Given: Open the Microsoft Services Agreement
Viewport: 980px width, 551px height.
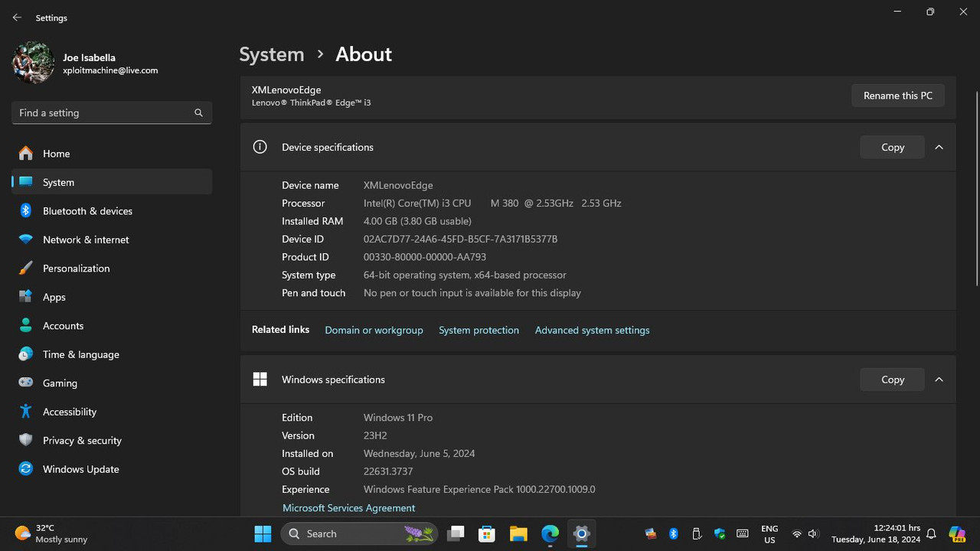Looking at the screenshot, I should (x=348, y=507).
